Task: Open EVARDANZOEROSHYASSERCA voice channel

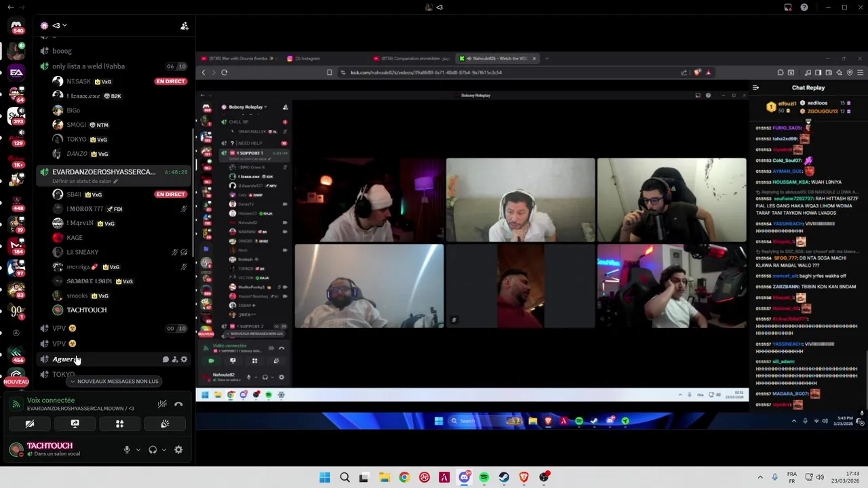Action: [104, 172]
